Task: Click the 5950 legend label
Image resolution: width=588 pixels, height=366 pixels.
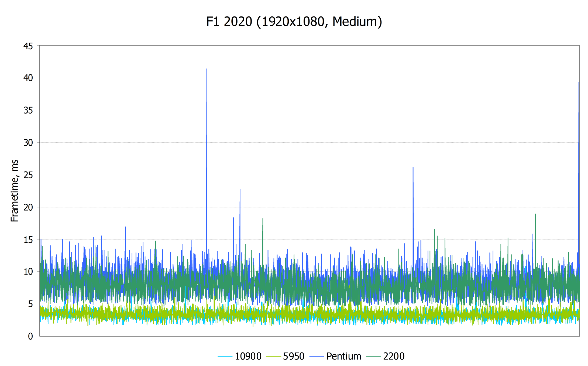Action: [294, 356]
